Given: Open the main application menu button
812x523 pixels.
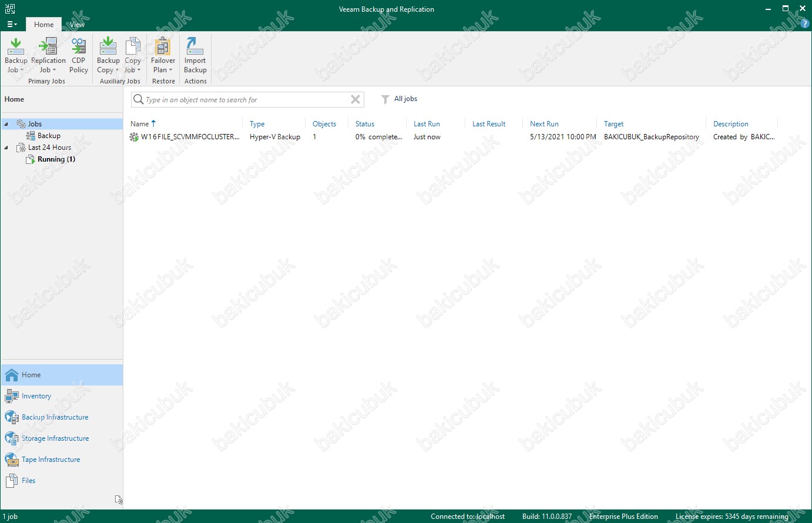Looking at the screenshot, I should 12,25.
